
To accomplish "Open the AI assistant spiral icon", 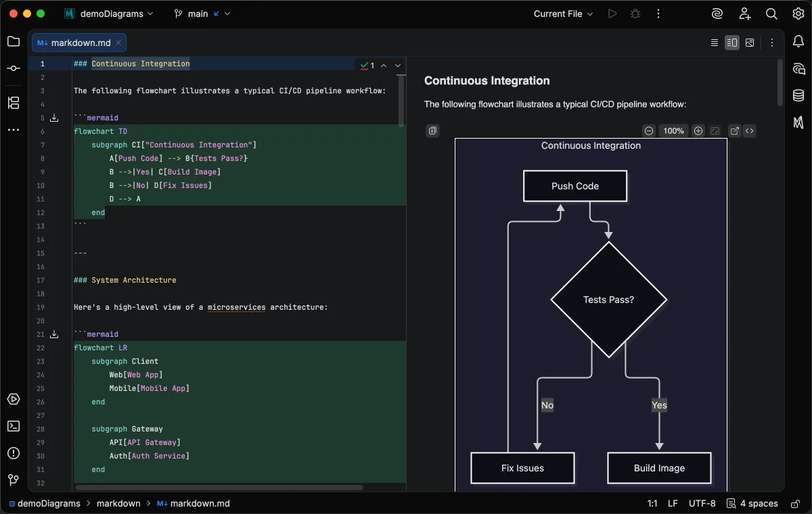I will (717, 14).
